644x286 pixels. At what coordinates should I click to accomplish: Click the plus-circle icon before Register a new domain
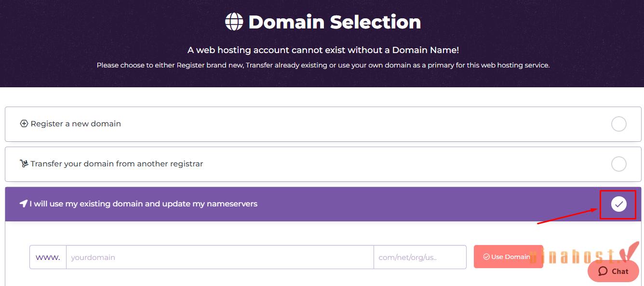[24, 123]
